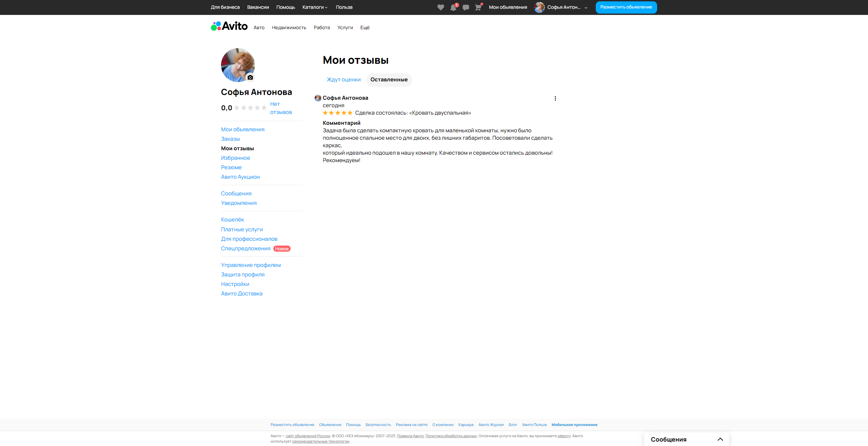Click the gray rating stars
Image resolution: width=868 pixels, height=446 pixels.
coord(250,108)
